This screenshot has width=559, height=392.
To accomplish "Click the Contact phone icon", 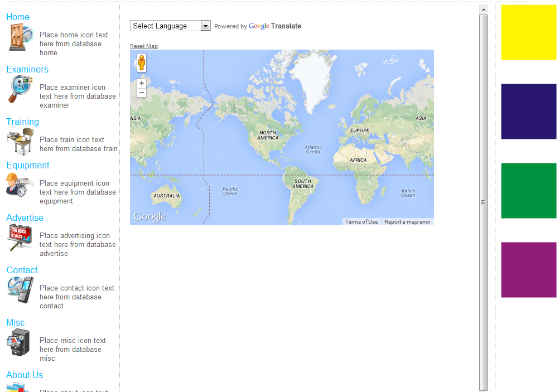I will 21,290.
